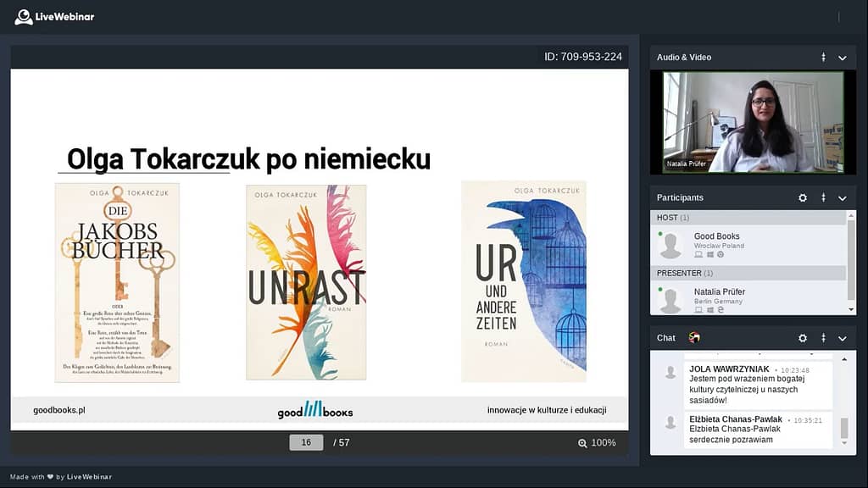The width and height of the screenshot is (868, 488).
Task: Click the LiveWebinar logo in the header
Action: (54, 17)
